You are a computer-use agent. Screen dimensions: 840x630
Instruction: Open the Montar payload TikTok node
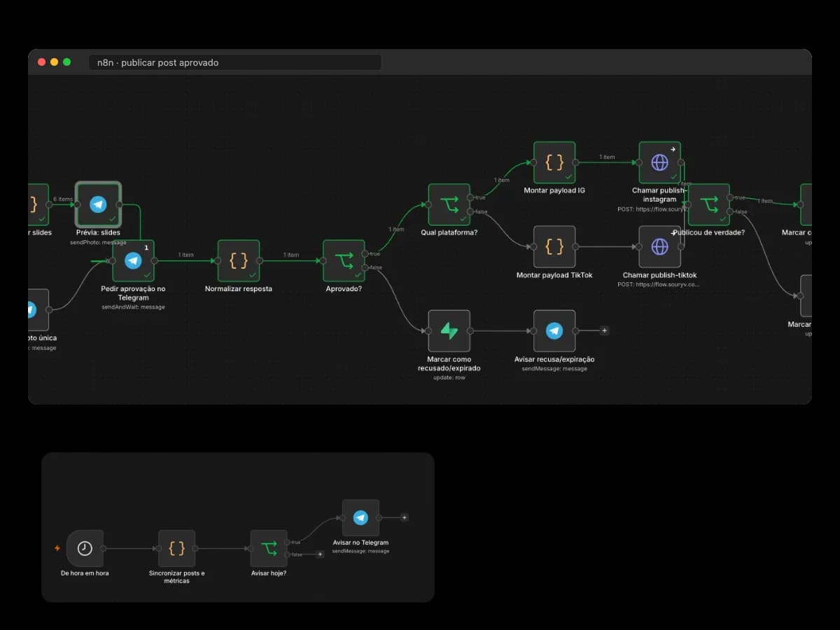click(554, 246)
